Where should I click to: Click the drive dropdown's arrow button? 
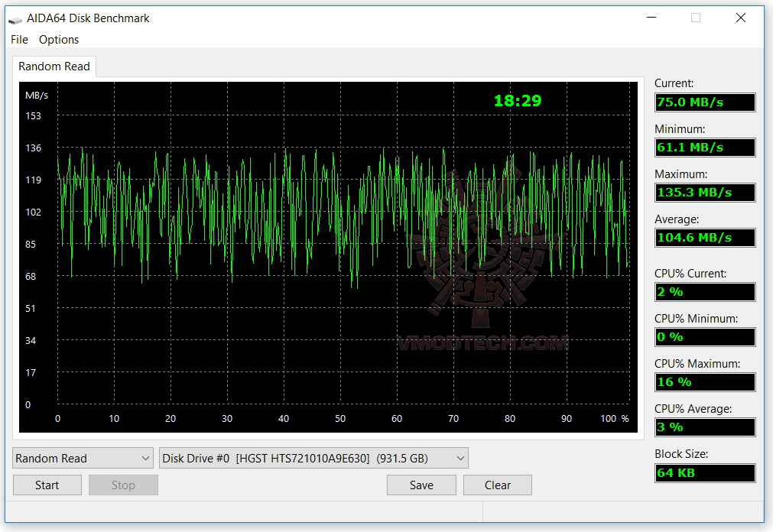tap(460, 458)
